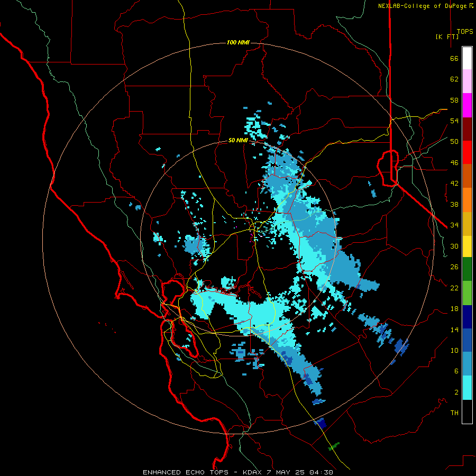Click the '26' legend value label
476x476 pixels.
click(454, 267)
